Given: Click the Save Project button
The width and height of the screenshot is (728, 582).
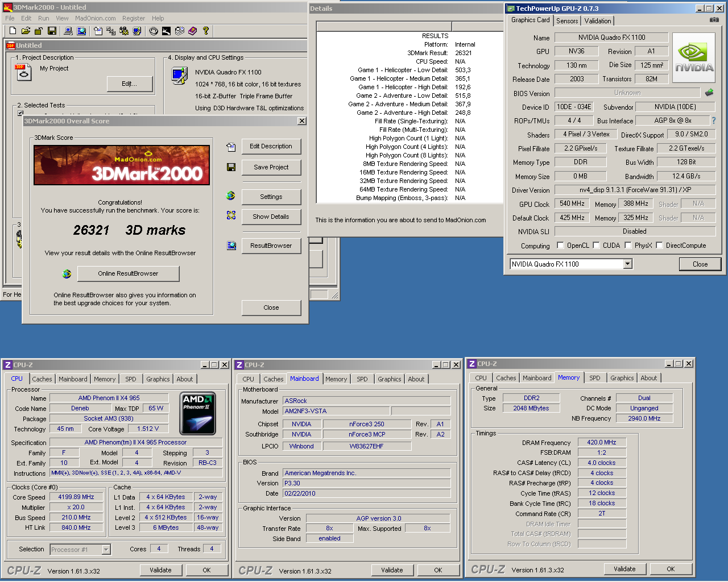Looking at the screenshot, I should [x=271, y=167].
